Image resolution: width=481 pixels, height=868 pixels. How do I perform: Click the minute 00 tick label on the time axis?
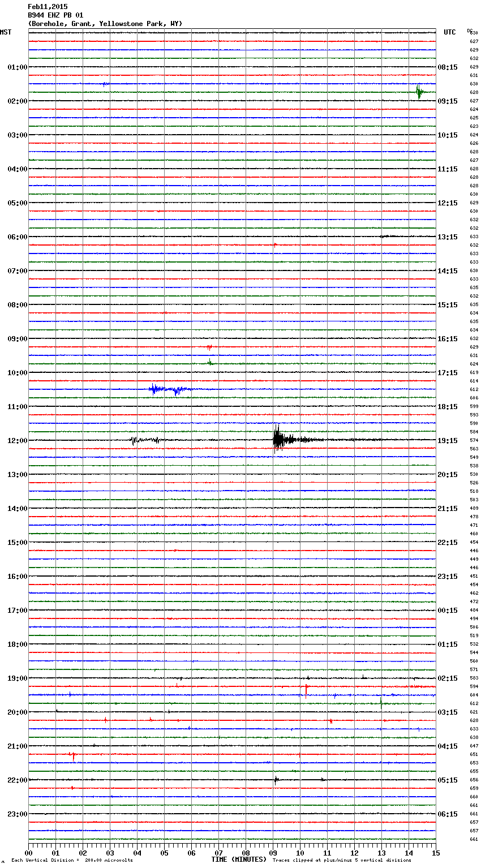28,853
